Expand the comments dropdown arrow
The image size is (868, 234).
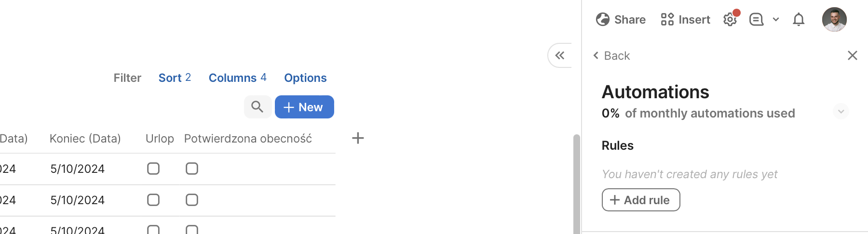[776, 20]
